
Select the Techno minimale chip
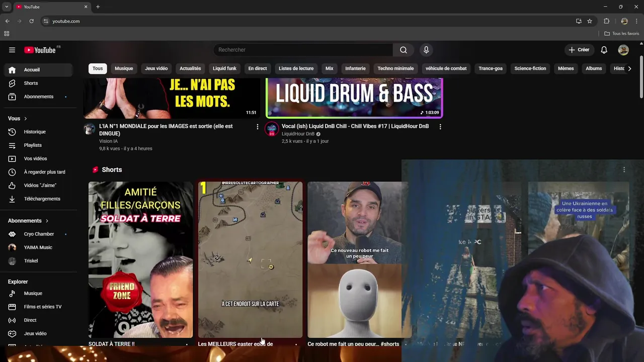[x=395, y=68]
